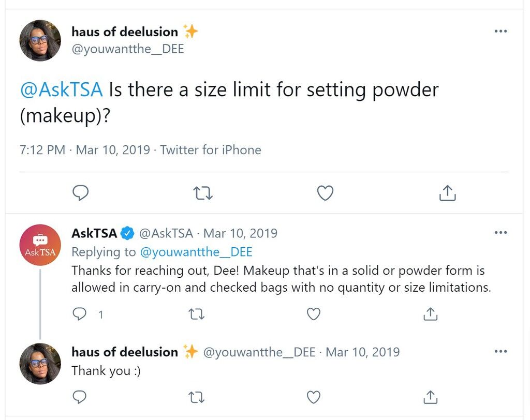This screenshot has height=420, width=530.
Task: View AskTSA's profile avatar
Action: (x=40, y=245)
